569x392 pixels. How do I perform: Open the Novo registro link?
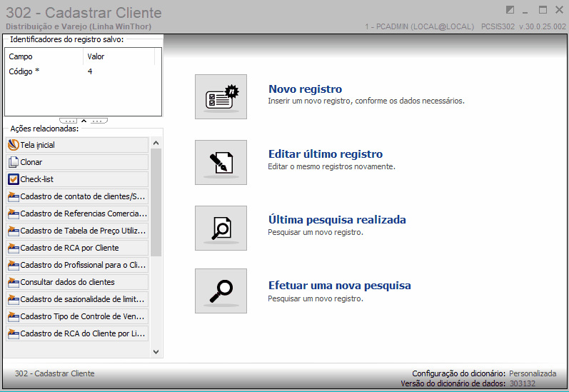pos(305,89)
